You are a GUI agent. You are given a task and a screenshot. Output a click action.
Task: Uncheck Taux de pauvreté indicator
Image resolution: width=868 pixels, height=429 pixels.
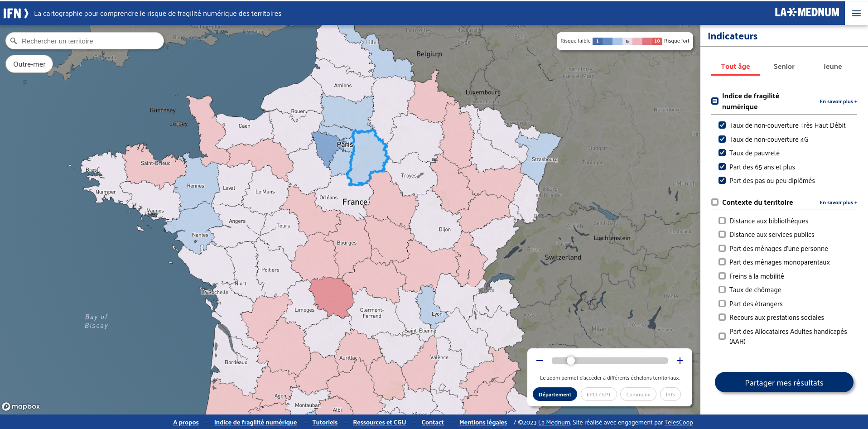pyautogui.click(x=723, y=153)
